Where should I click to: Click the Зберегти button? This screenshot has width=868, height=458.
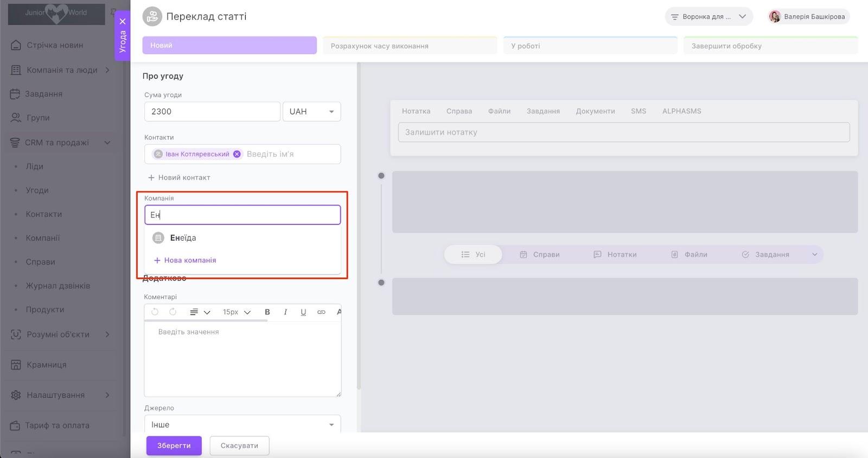(x=174, y=446)
